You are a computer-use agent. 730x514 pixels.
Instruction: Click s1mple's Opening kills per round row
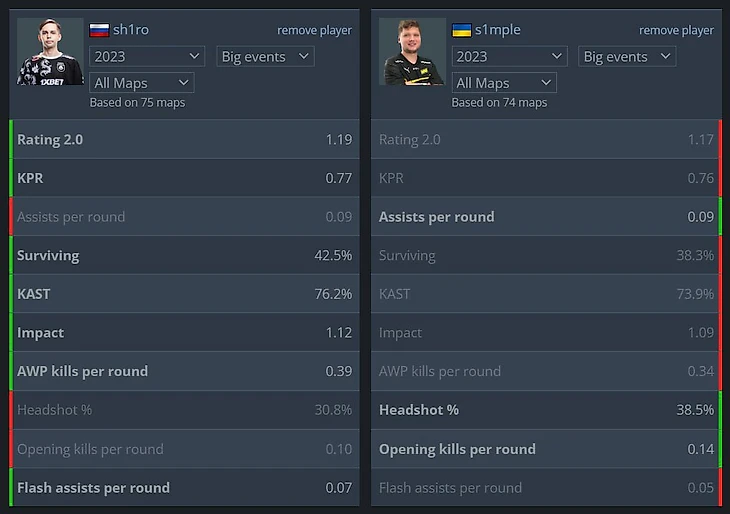[547, 449]
